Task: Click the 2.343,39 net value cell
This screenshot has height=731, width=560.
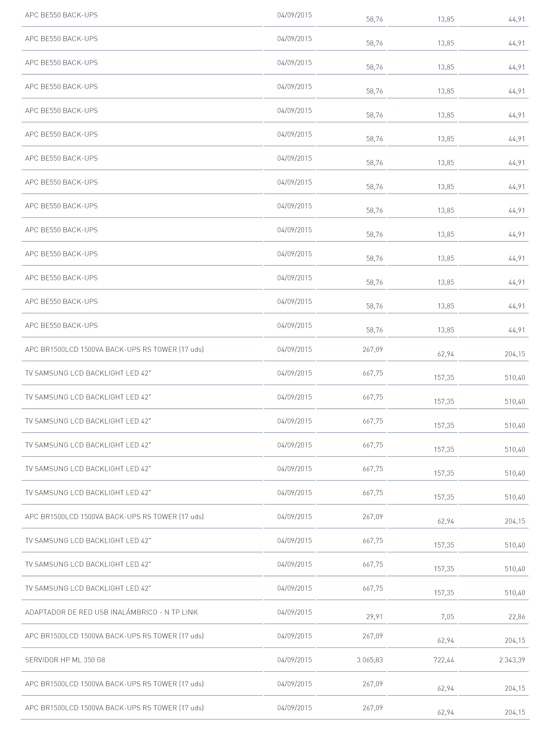Action: [x=512, y=660]
